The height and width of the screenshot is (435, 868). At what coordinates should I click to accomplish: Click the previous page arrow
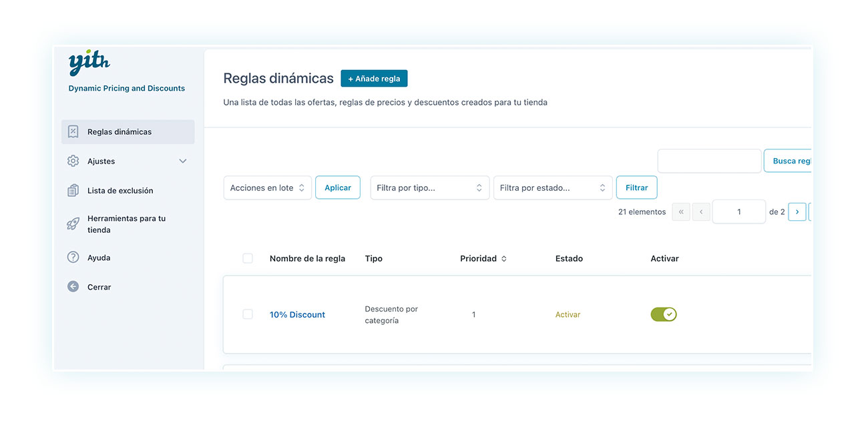[701, 211]
